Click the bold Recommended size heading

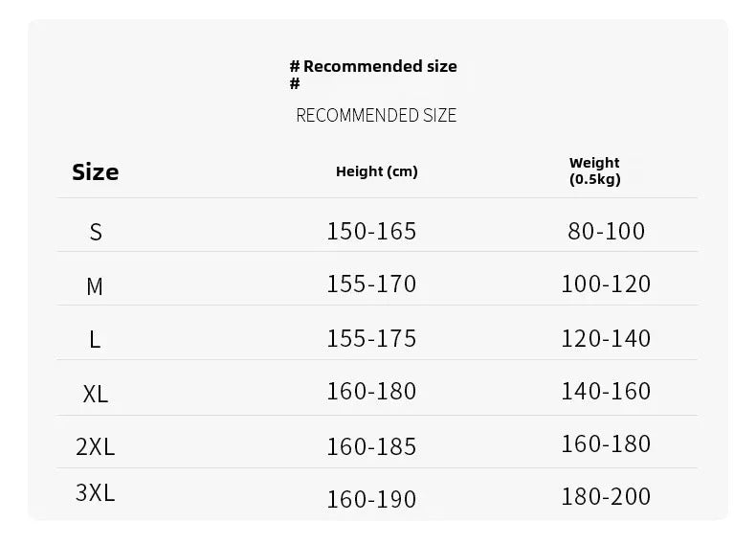[373, 75]
